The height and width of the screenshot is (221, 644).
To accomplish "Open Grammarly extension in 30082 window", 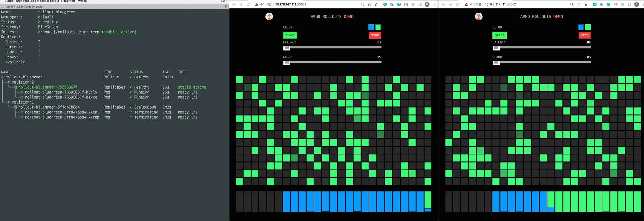I will pyautogui.click(x=608, y=4).
